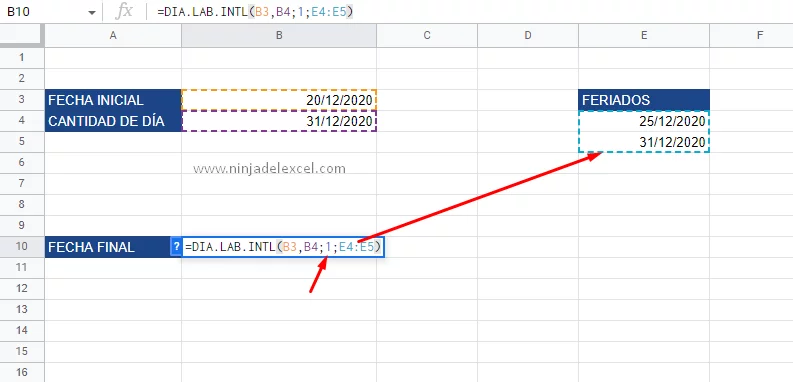Viewport: 793px width, 382px height.
Task: Click the FECHA FINAL cell
Action: point(113,247)
